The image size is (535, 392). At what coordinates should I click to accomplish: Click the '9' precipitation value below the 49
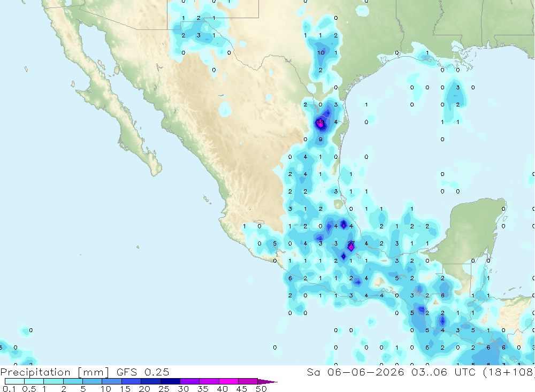click(x=320, y=139)
